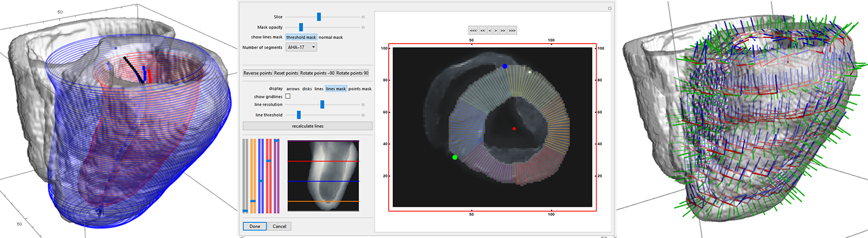Set display mode to lines
The height and width of the screenshot is (238, 868).
tap(319, 89)
